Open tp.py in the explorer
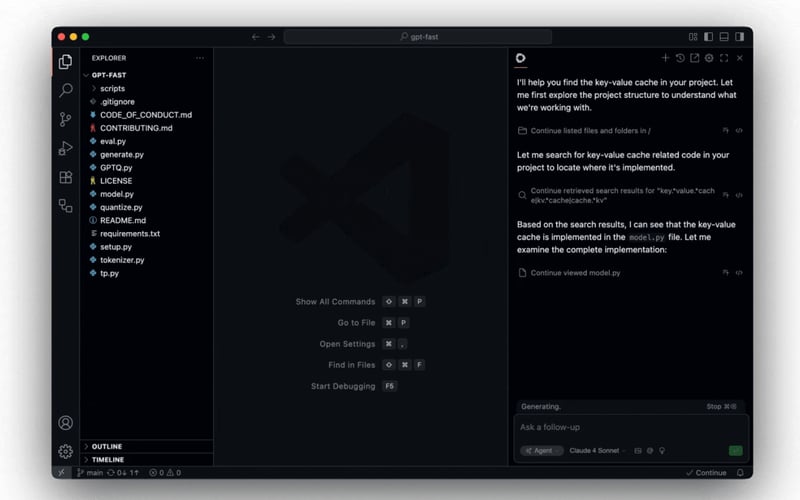 click(x=147, y=273)
